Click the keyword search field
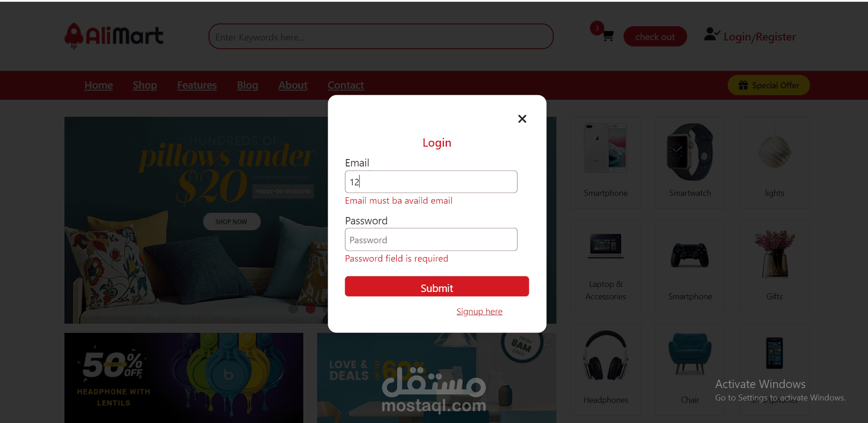The height and width of the screenshot is (423, 868). click(x=381, y=36)
